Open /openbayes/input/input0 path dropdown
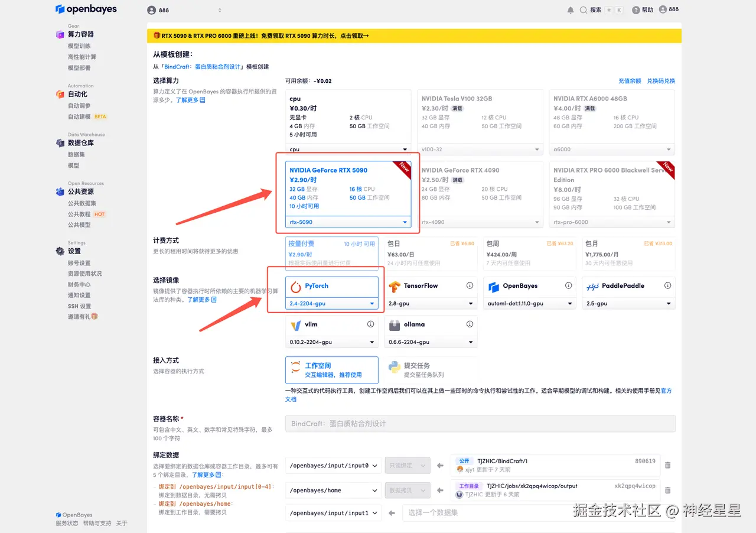 334,466
